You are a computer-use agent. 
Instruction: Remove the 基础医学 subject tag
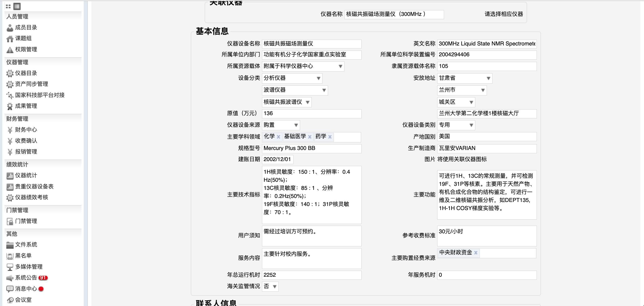pyautogui.click(x=310, y=137)
